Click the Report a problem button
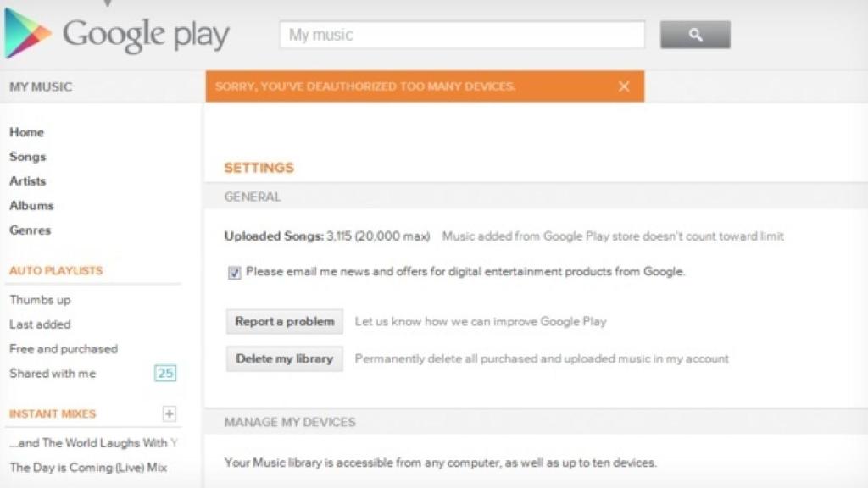Viewport: 868px width, 488px height. (283, 321)
